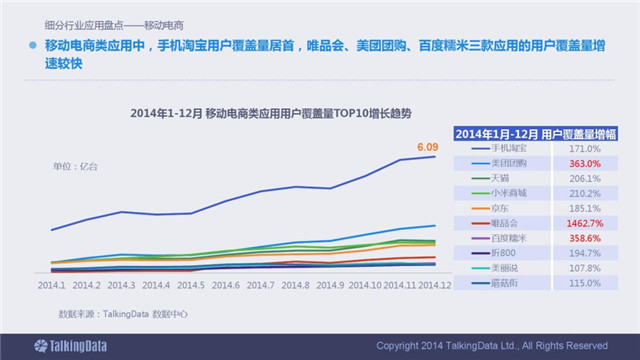This screenshot has width=640, height=360.
Task: Click the blue bullet dot before the headline
Action: [33, 45]
